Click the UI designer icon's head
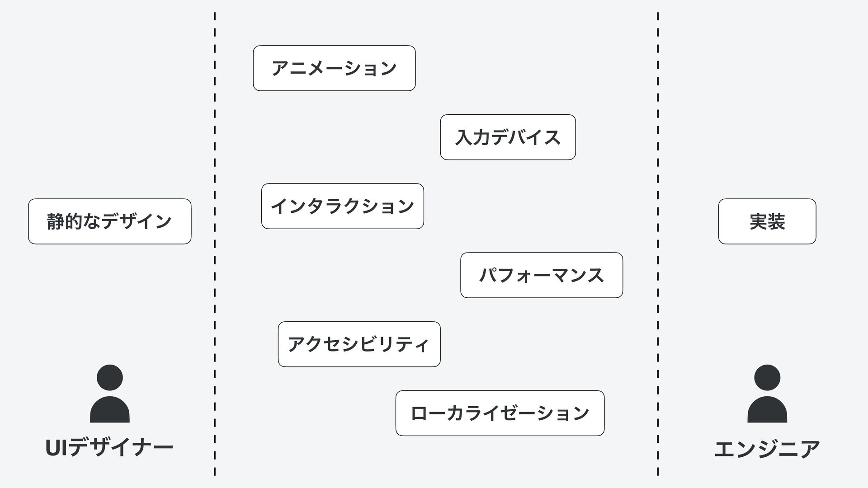This screenshot has width=868, height=488. tap(110, 378)
